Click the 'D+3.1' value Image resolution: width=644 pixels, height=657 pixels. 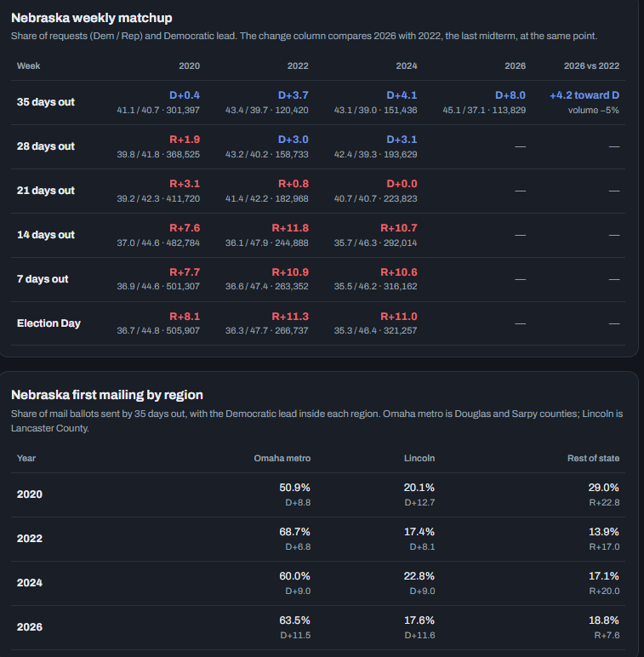pos(402,140)
